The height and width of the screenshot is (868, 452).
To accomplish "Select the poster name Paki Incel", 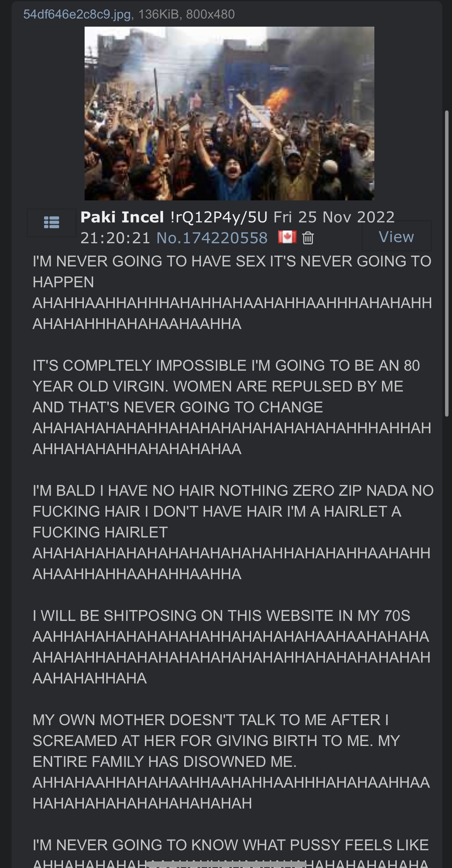I will 122,217.
